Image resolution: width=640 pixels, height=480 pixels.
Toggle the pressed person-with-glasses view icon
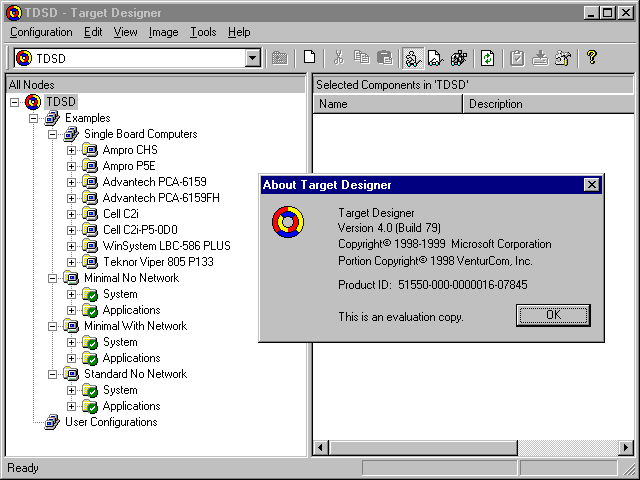pos(413,58)
